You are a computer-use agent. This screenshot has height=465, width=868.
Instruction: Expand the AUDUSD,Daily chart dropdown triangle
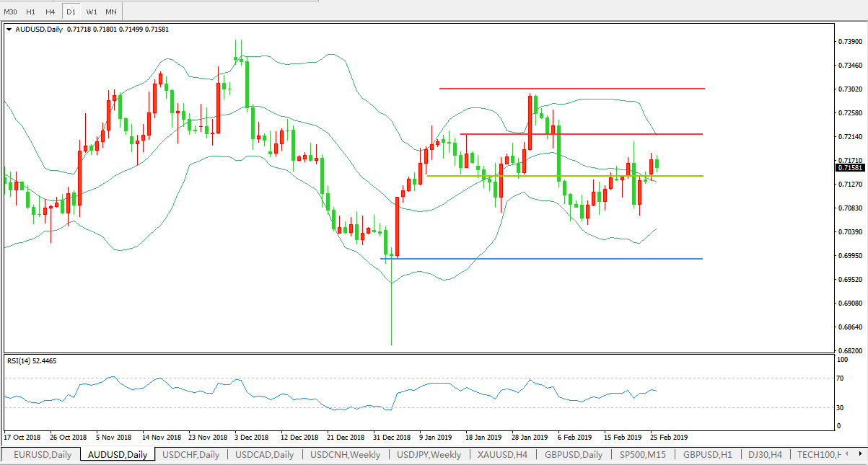point(9,30)
